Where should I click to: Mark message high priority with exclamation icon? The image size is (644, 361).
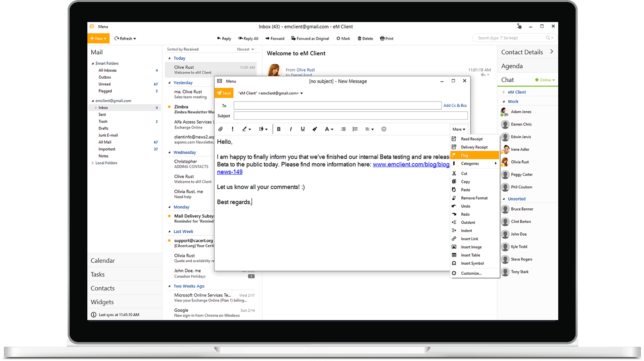233,129
